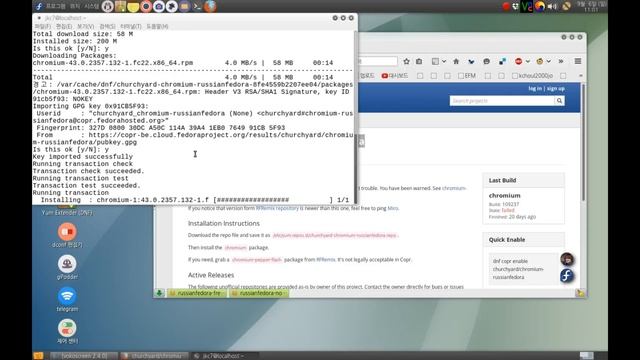Screen dimensions: 640x360
Task: Open Terminal Search menu
Action: 107,27
